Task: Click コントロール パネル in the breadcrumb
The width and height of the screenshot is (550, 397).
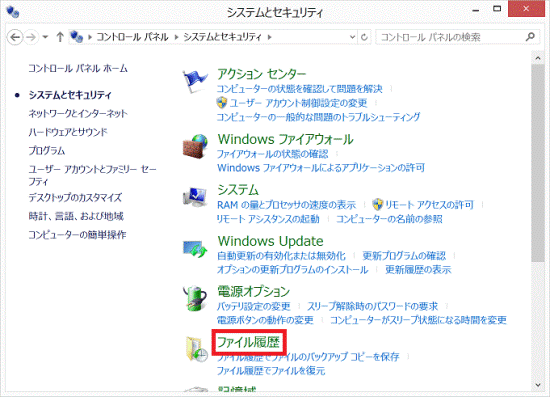Action: 132,37
